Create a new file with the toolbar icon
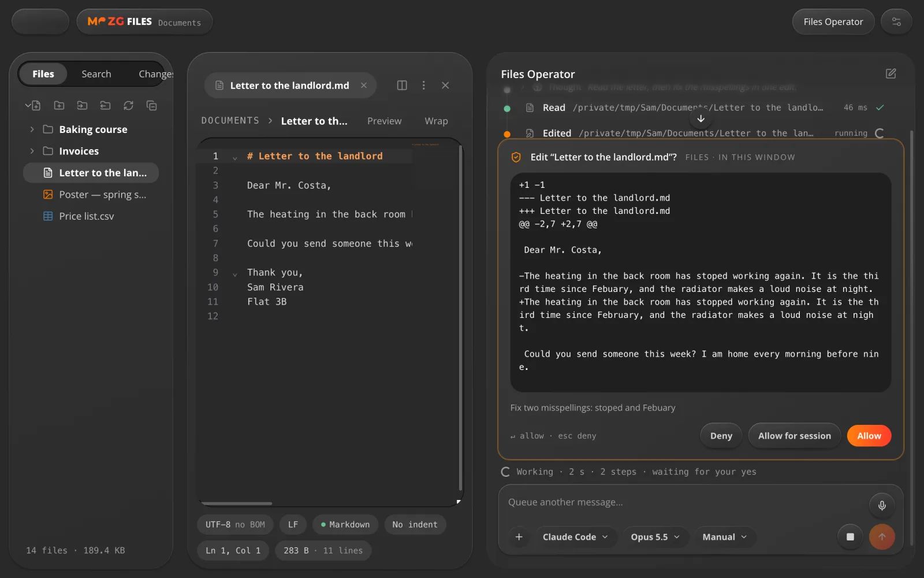This screenshot has width=924, height=578. 36,105
